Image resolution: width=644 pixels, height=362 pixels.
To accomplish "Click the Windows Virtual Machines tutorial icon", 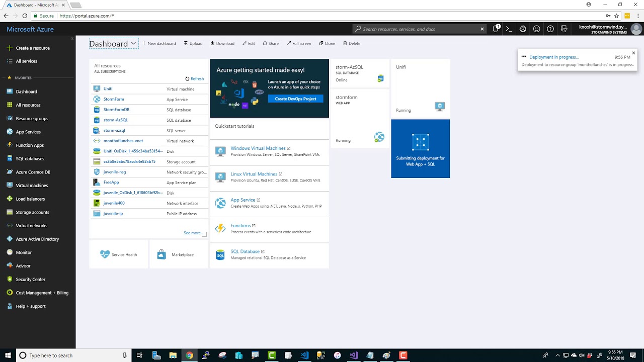I will 220,151.
